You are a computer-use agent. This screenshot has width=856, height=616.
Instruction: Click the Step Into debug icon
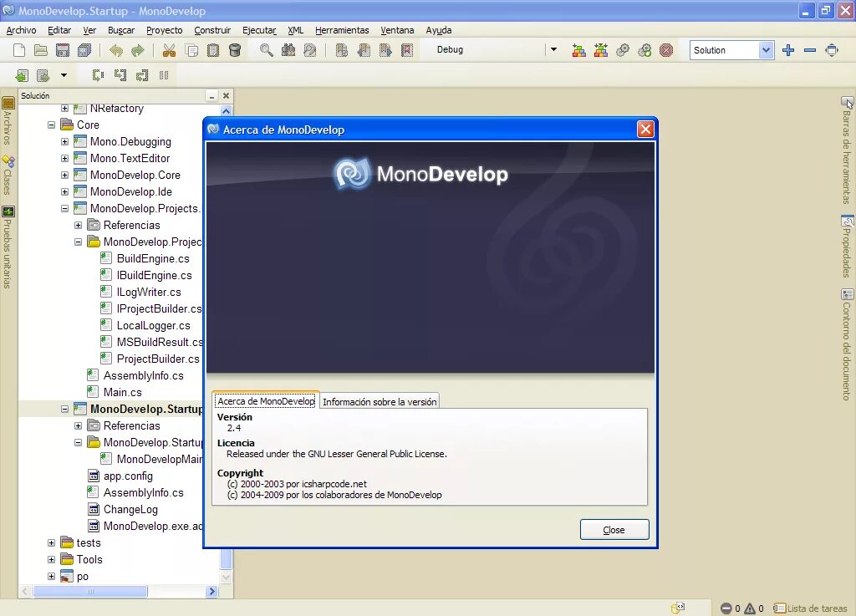120,75
